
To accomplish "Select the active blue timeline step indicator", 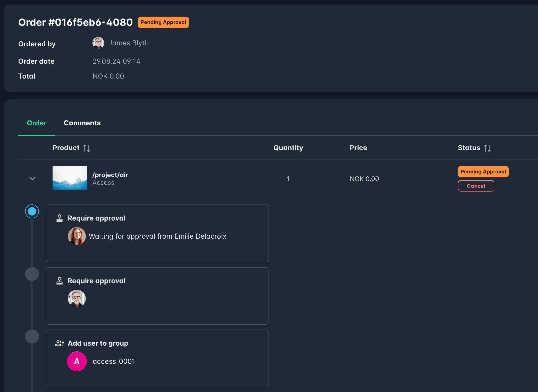I will point(32,211).
